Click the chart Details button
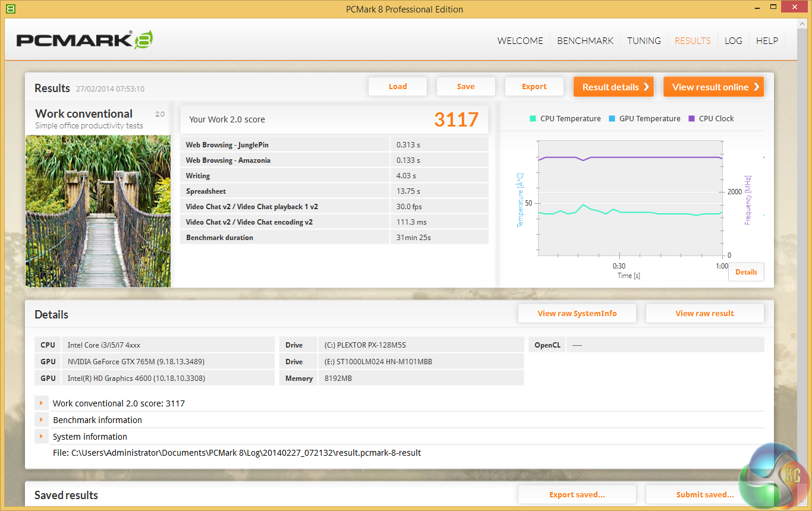 [x=746, y=272]
